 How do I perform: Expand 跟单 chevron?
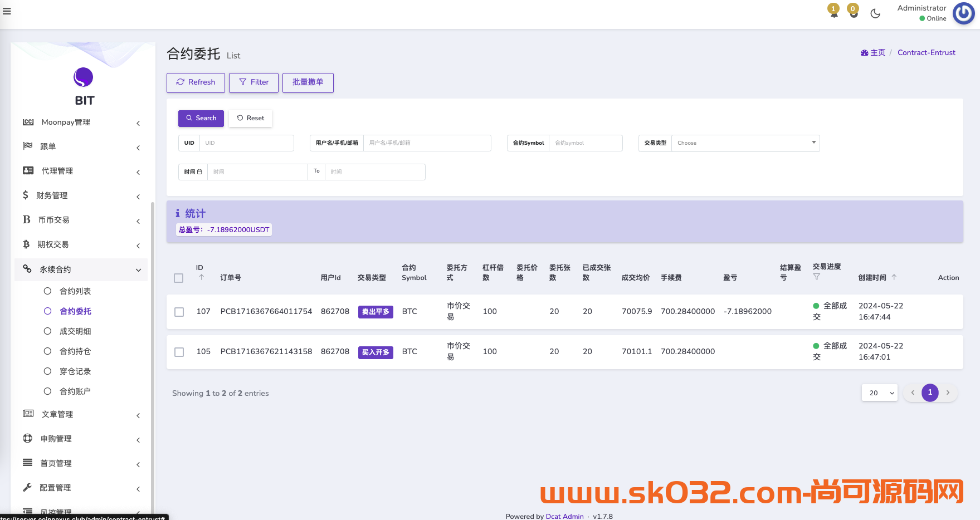tap(138, 148)
